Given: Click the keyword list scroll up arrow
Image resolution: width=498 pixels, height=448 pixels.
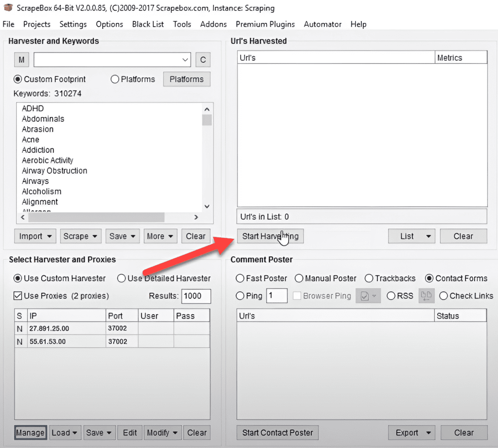Looking at the screenshot, I should [x=207, y=109].
